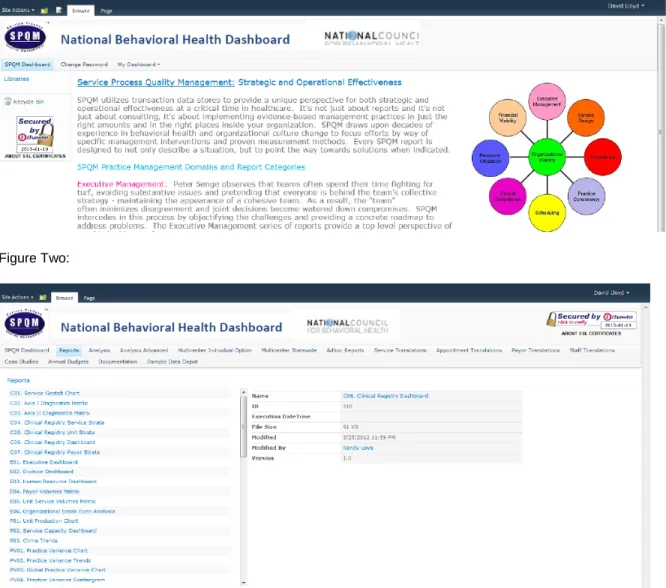This screenshot has width=666, height=588.
Task: Open Multicenter Individual Option
Action: pyautogui.click(x=215, y=350)
